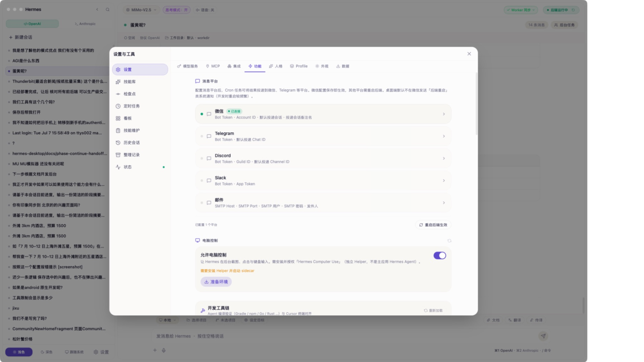Open the 后台任务 button
The height and width of the screenshot is (362, 644).
[x=565, y=25]
